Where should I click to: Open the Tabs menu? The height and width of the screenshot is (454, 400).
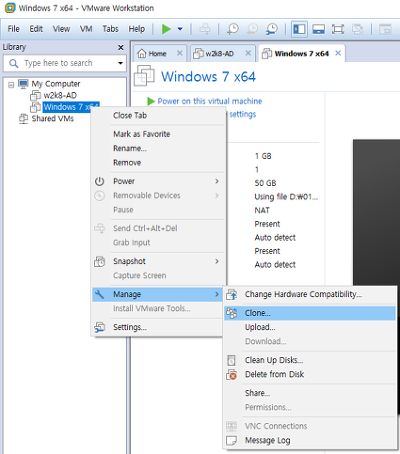110,29
